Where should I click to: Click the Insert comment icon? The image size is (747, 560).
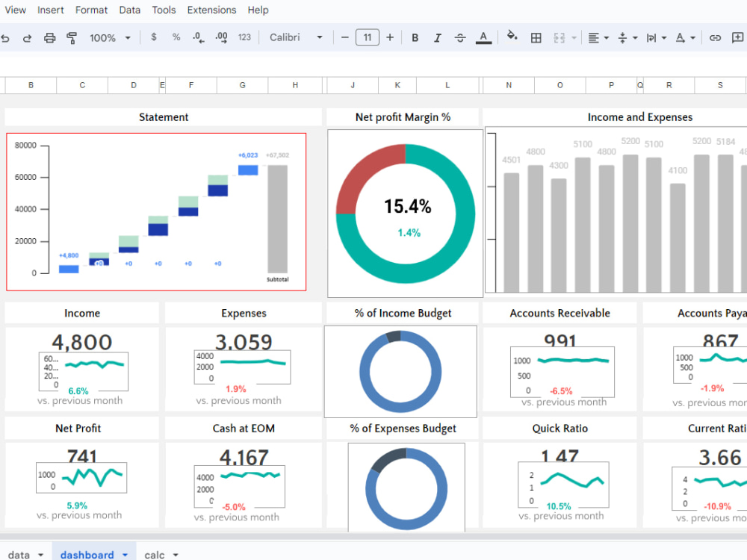(737, 37)
